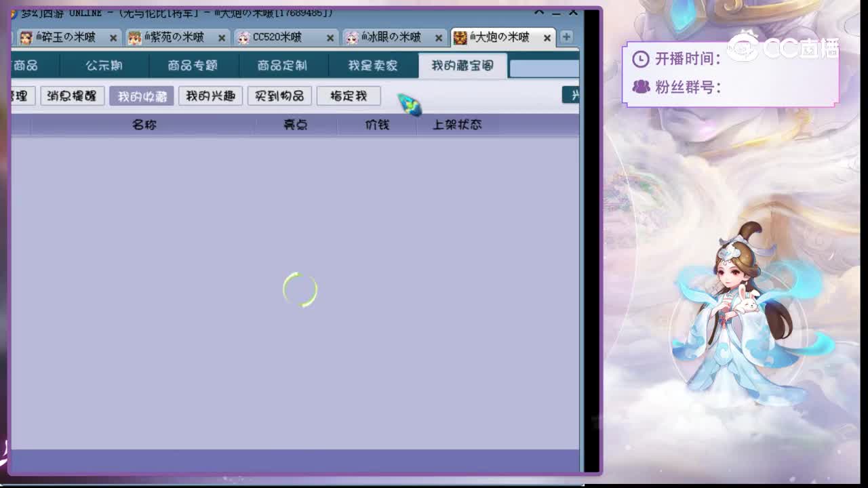Open 指定我 assigned listings
The image size is (868, 488).
(x=349, y=96)
